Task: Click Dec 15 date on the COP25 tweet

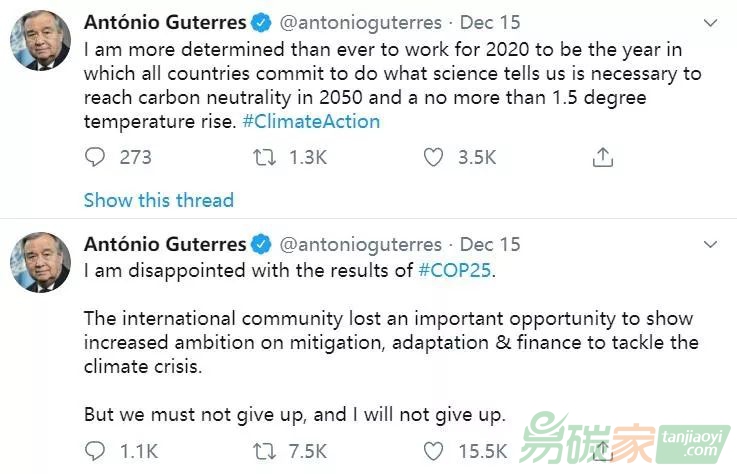Action: [x=490, y=244]
